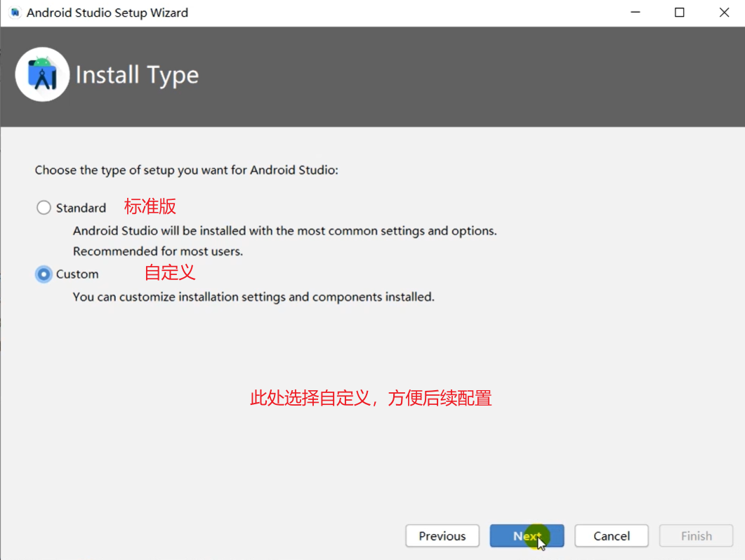Click the title bar Android Studio icon
The height and width of the screenshot is (560, 745).
[15, 13]
